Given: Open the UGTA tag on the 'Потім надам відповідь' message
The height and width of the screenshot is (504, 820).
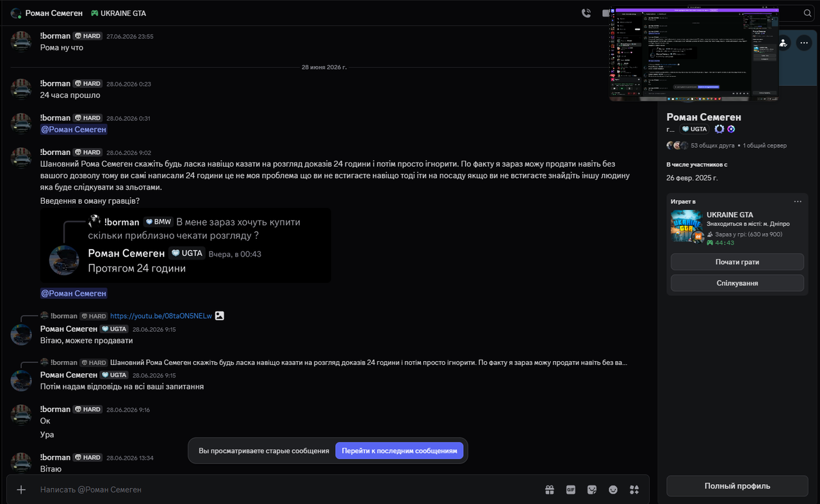Looking at the screenshot, I should (114, 375).
